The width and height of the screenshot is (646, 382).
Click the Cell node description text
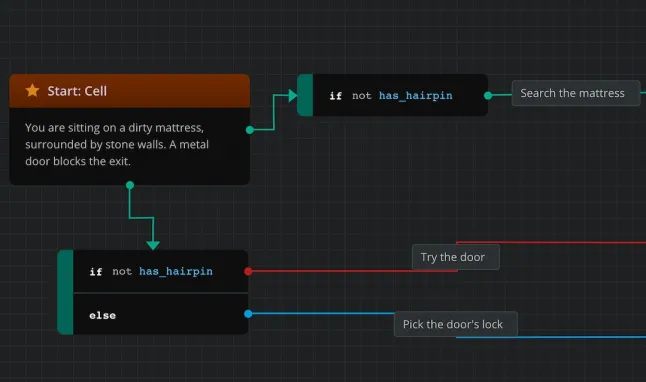click(x=117, y=144)
